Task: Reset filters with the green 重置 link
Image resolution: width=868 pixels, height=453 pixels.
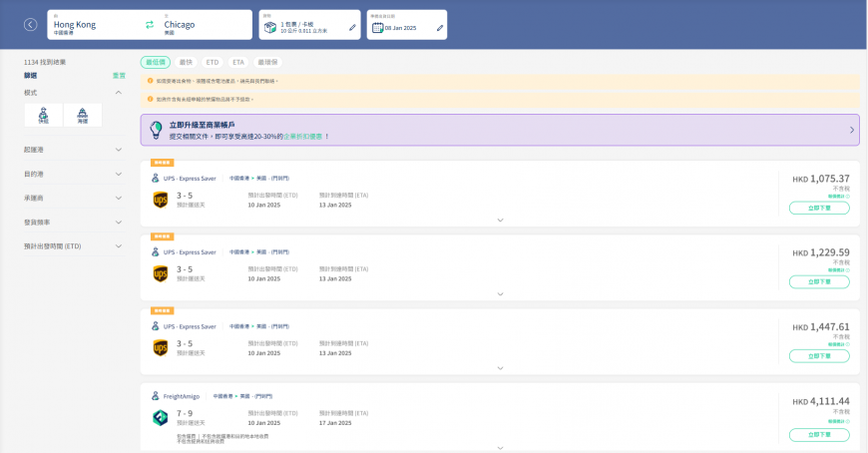Action: point(119,75)
